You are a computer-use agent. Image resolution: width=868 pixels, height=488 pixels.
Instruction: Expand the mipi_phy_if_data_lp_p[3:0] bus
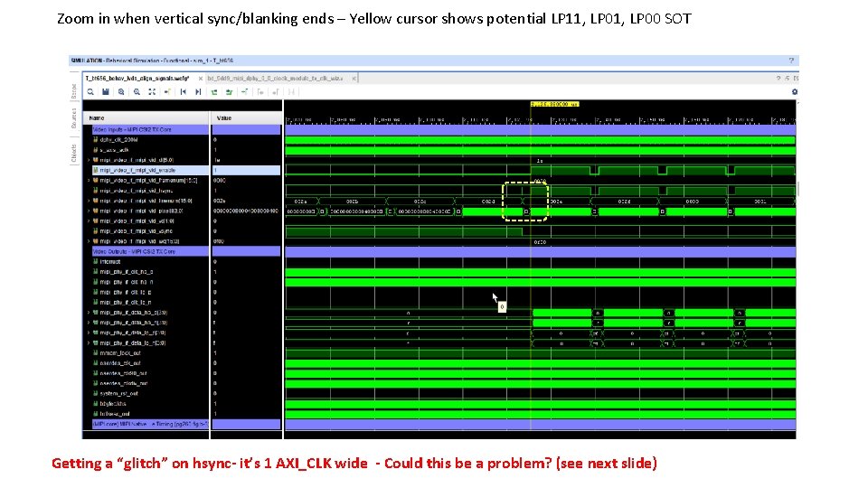89,333
